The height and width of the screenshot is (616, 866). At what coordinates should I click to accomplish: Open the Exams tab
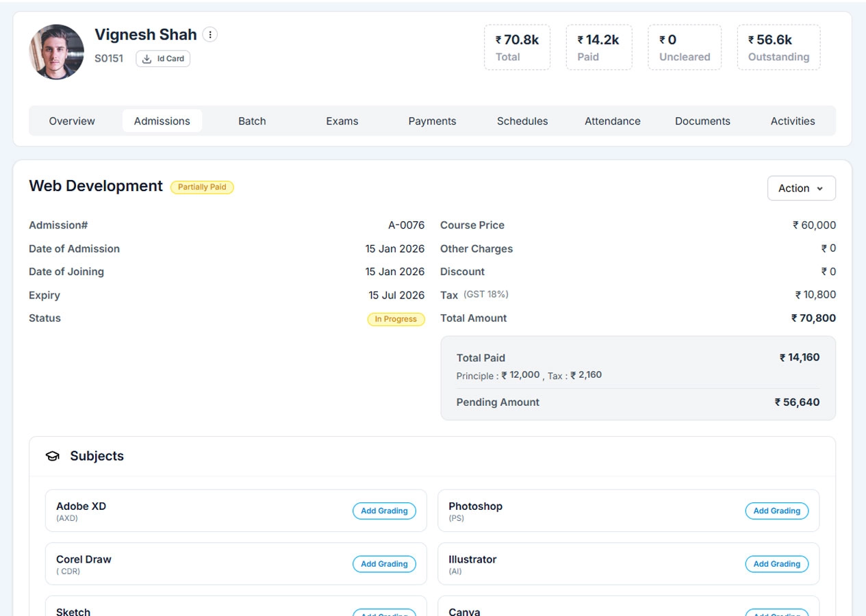[x=342, y=121]
